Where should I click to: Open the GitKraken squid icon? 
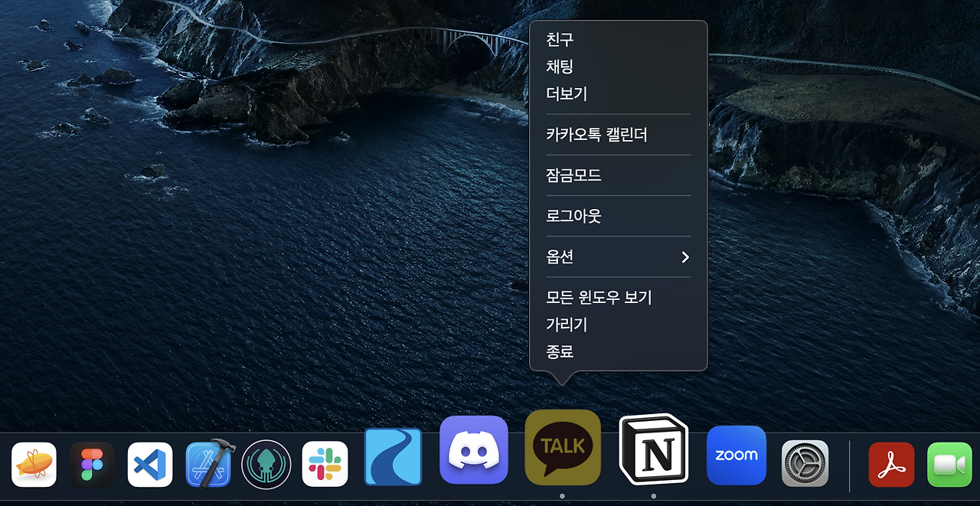266,465
